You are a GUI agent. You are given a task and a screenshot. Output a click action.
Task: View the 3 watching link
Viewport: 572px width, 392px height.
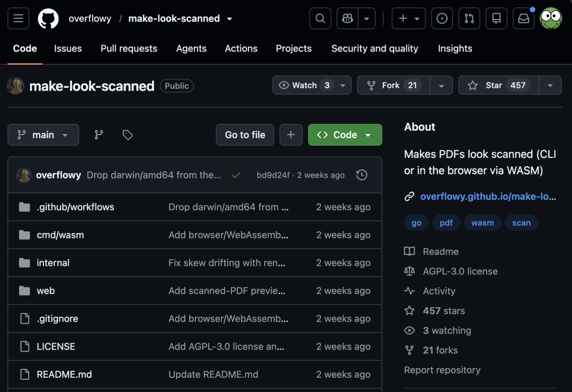[447, 331]
